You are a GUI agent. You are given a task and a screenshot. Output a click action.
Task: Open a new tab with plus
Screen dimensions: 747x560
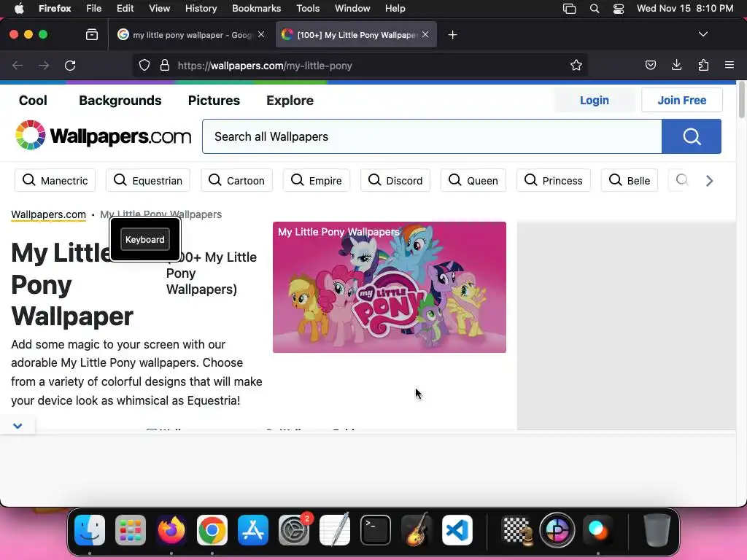pos(452,35)
